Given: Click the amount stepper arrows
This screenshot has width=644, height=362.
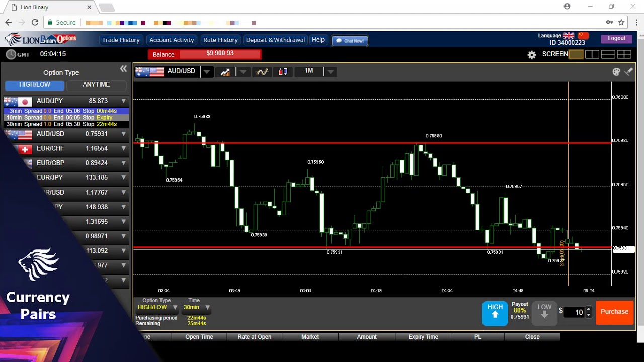Looking at the screenshot, I should (x=589, y=312).
